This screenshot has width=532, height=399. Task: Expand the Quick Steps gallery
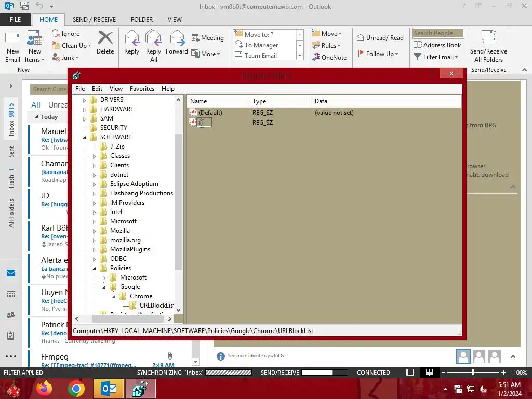click(x=300, y=55)
